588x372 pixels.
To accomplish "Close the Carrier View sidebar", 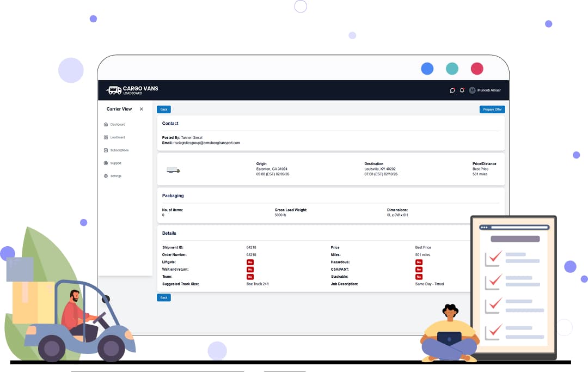I will click(142, 109).
